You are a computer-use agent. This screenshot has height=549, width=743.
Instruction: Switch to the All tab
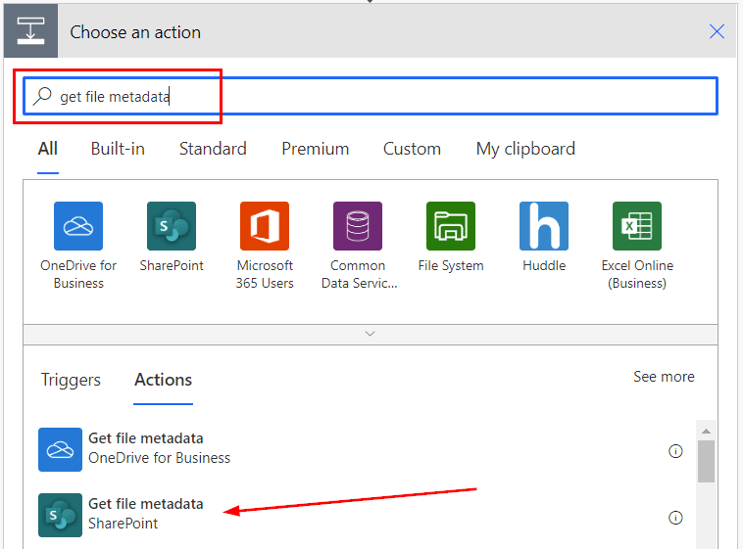[x=48, y=149]
